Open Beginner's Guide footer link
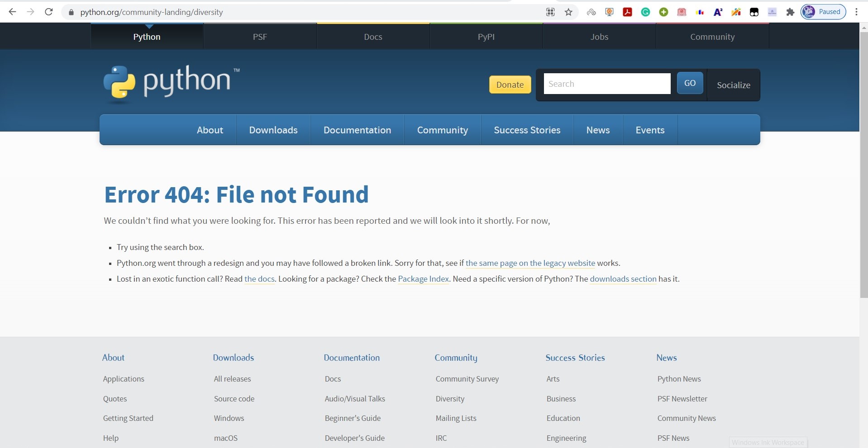 point(353,418)
